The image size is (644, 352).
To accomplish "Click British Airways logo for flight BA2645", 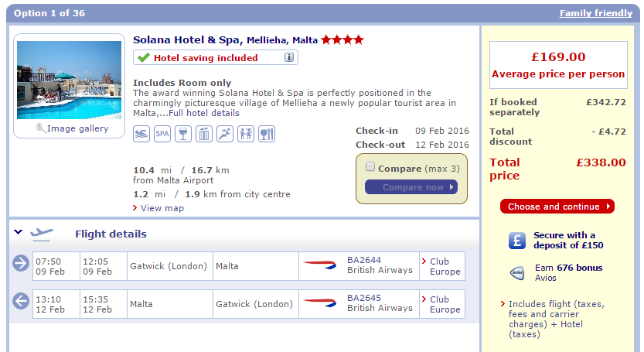I will click(319, 303).
